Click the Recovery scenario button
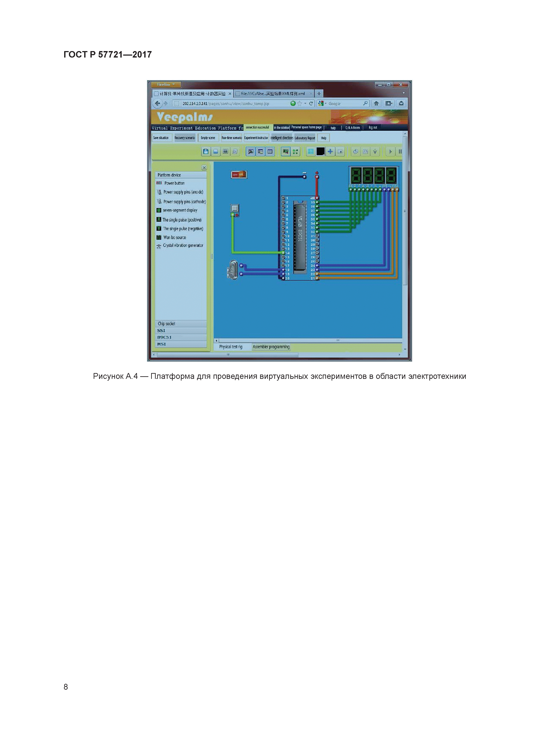 click(x=185, y=138)
